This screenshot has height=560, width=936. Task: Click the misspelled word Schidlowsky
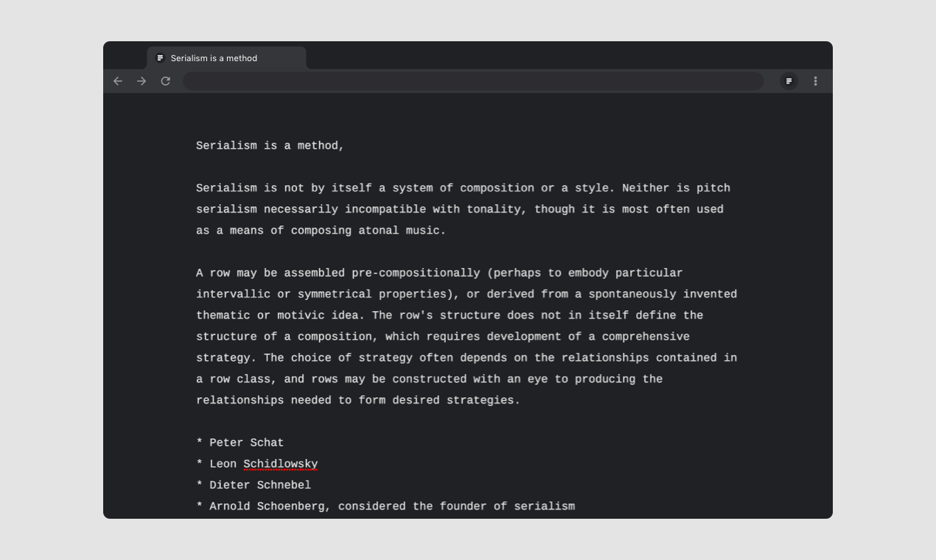pos(281,464)
